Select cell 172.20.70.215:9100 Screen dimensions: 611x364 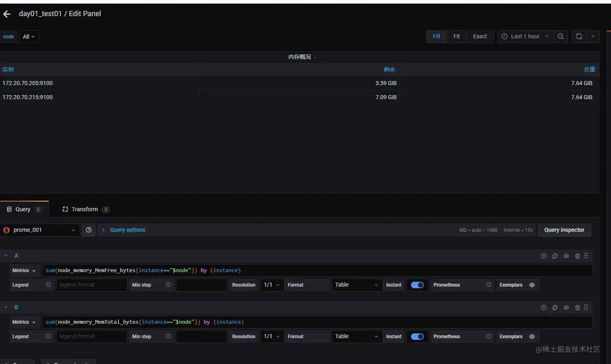100,97
